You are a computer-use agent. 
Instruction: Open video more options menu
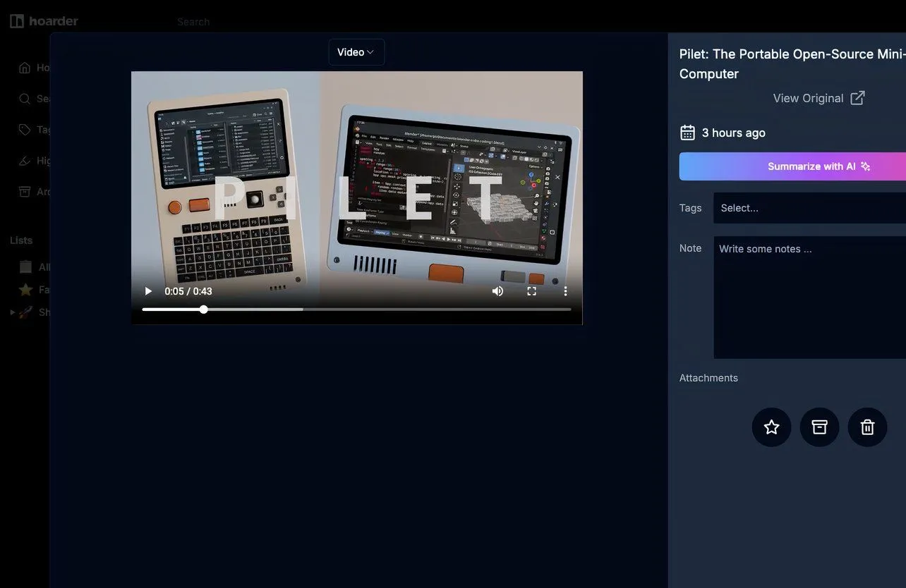[565, 291]
